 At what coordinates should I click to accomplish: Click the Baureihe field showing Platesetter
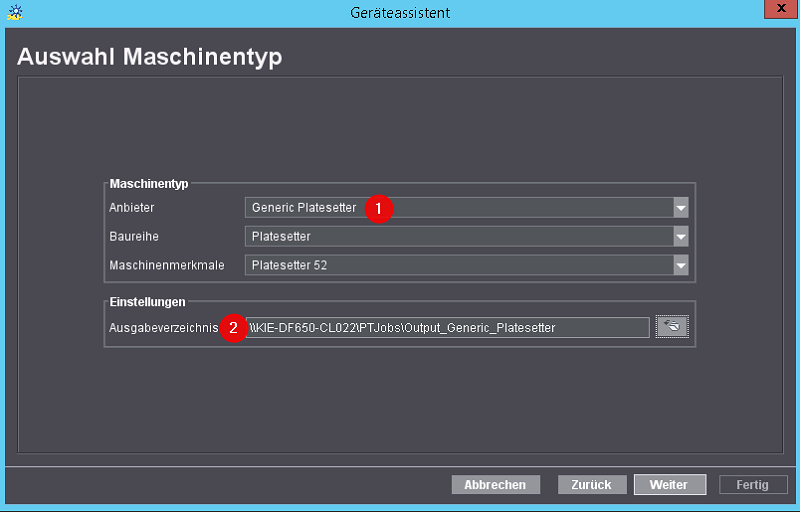[x=458, y=237]
